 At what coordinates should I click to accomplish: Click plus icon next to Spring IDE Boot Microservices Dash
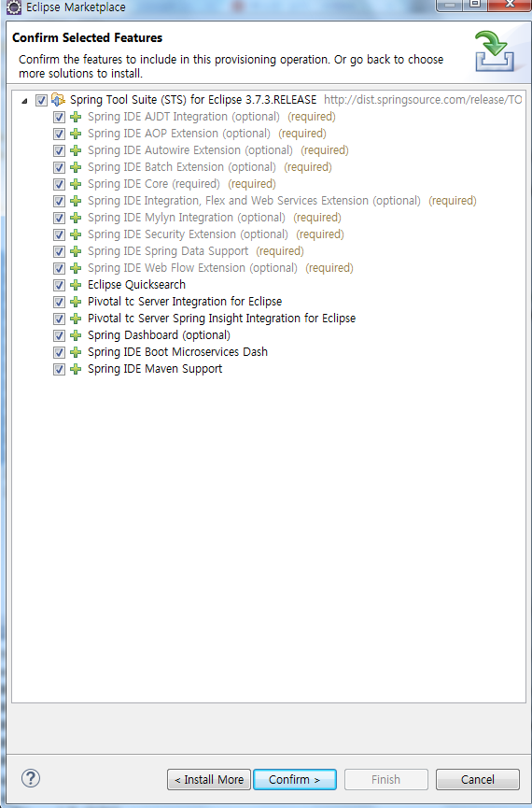76,352
